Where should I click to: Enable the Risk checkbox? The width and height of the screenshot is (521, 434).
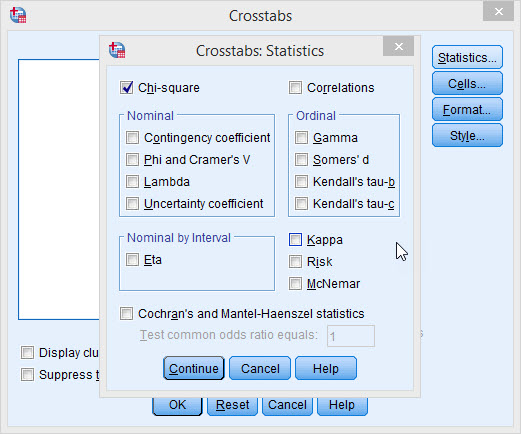coord(295,262)
